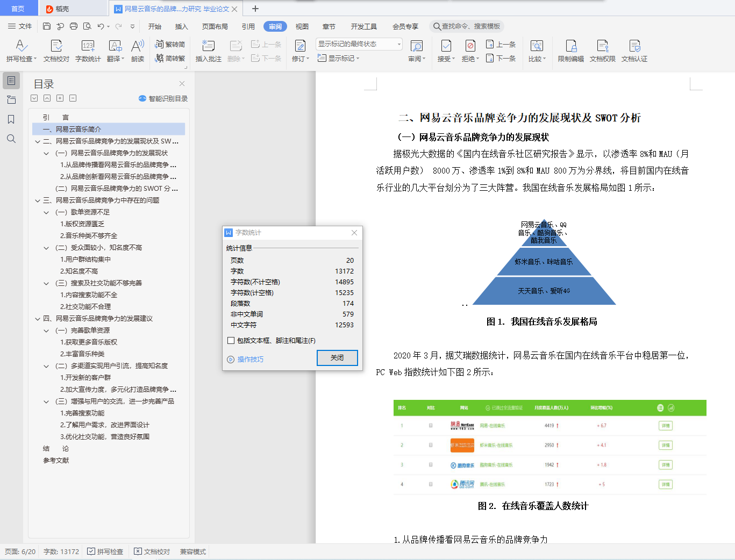Go to previous revision with 上一条
The width and height of the screenshot is (735, 560).
point(501,44)
